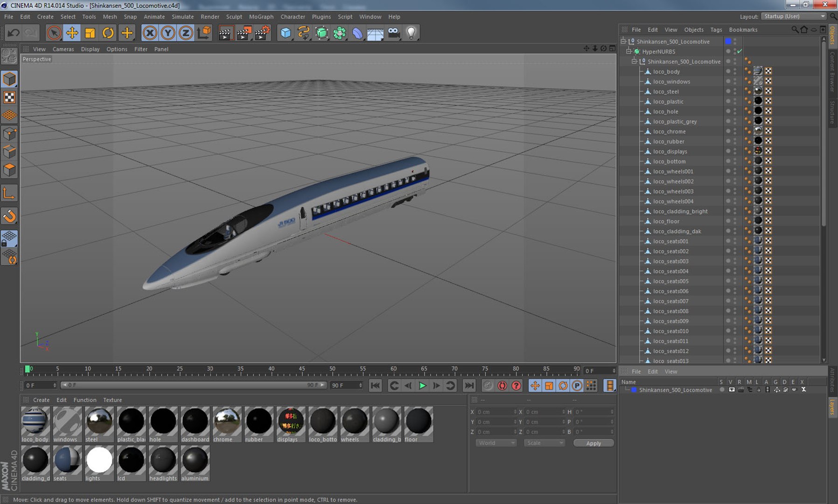Open the Simulate menu
This screenshot has width=838, height=504.
182,17
